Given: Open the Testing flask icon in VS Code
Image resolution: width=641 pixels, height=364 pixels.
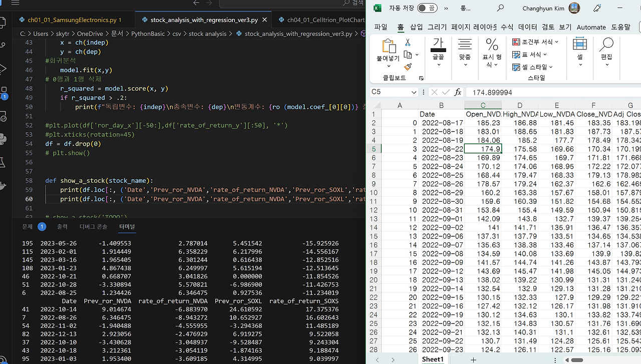Looking at the screenshot, I should click(x=3, y=162).
